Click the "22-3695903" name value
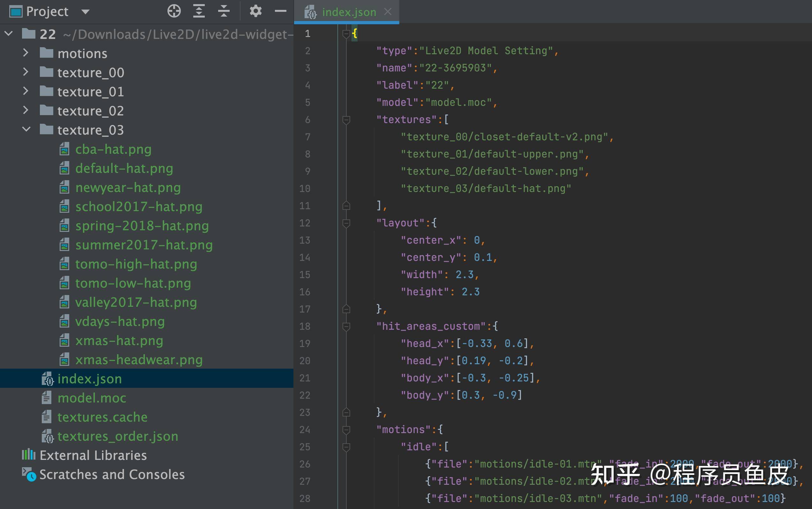Screen dimensions: 812x509 click(455, 68)
